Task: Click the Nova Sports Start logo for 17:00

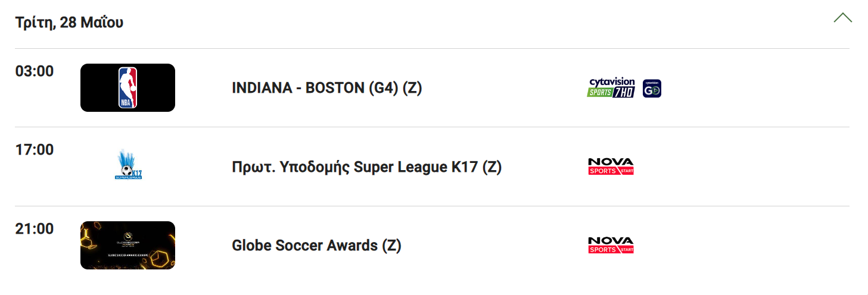Action: (x=611, y=167)
